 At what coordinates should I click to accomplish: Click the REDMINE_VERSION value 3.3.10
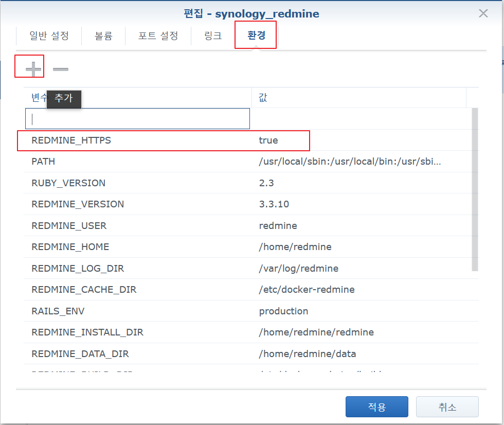tap(274, 204)
